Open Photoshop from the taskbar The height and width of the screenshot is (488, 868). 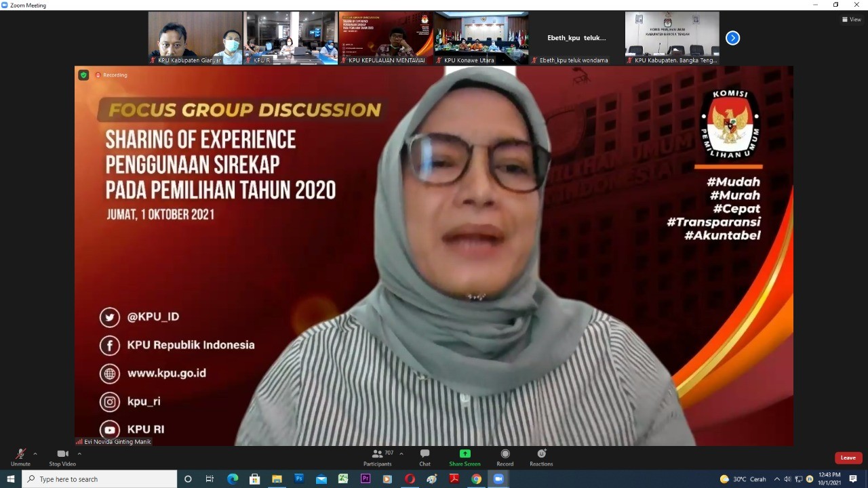299,479
